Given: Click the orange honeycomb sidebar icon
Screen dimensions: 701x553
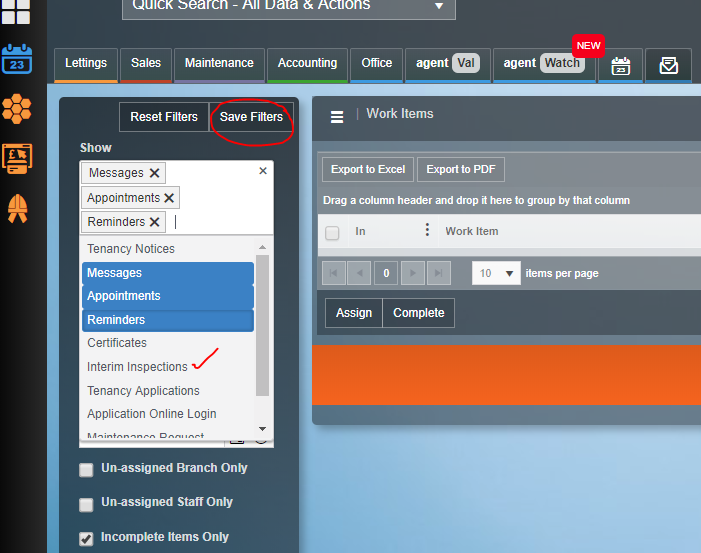Looking at the screenshot, I should 17,108.
